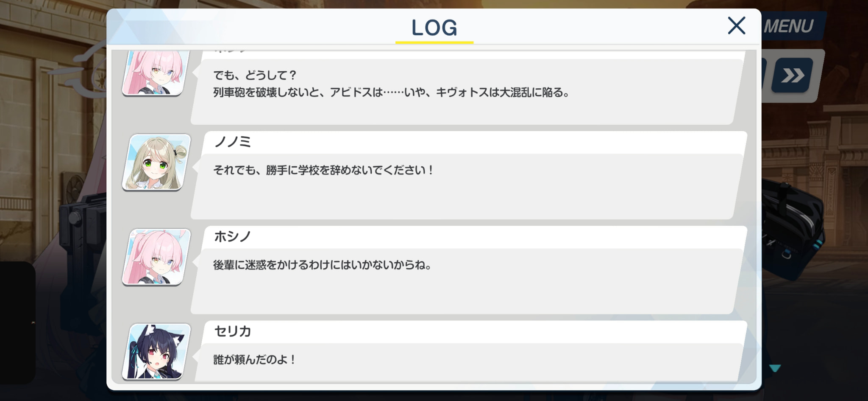This screenshot has width=868, height=401.
Task: Tap the LOG title tab
Action: (x=434, y=28)
